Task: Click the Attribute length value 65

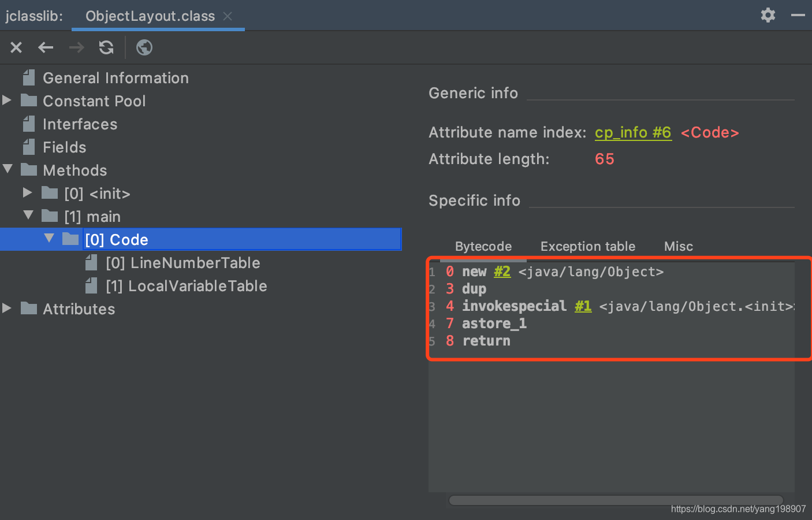Action: pyautogui.click(x=605, y=159)
